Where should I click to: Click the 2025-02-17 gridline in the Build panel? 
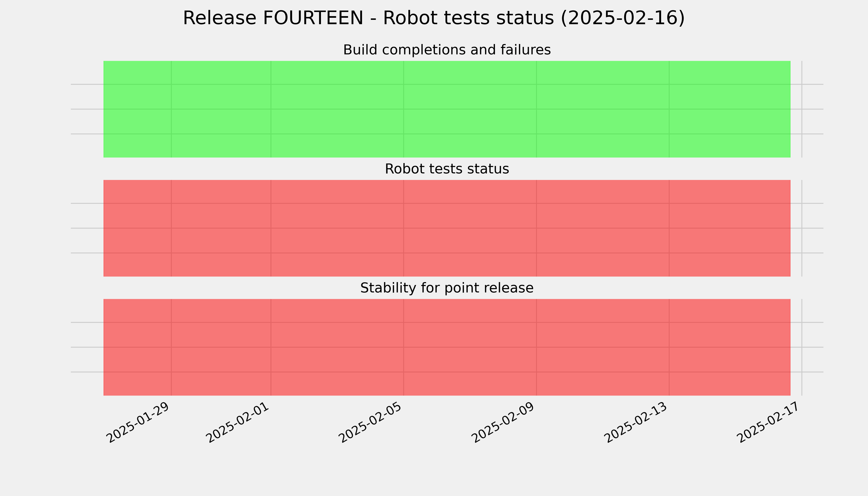click(x=802, y=109)
